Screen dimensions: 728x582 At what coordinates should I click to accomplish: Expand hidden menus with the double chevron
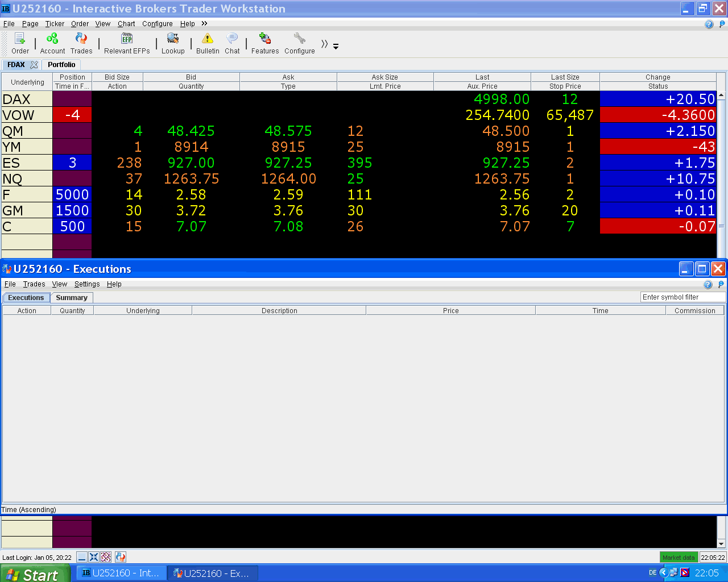204,23
